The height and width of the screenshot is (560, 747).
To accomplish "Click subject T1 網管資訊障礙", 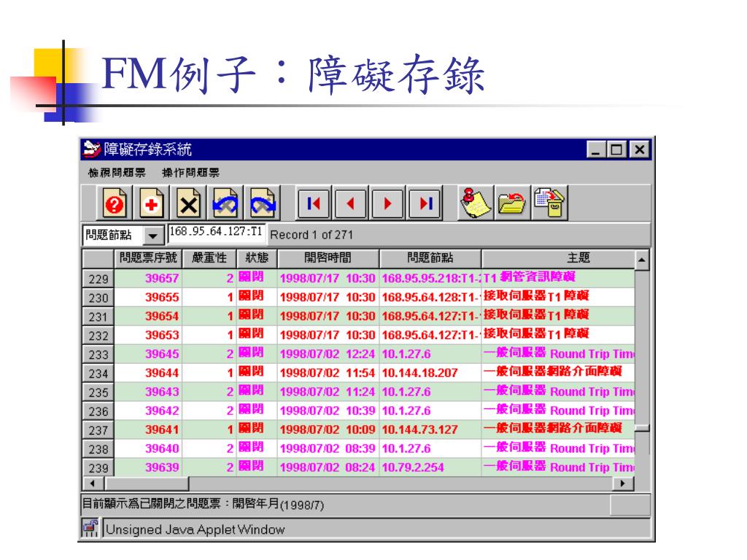I will click(530, 277).
